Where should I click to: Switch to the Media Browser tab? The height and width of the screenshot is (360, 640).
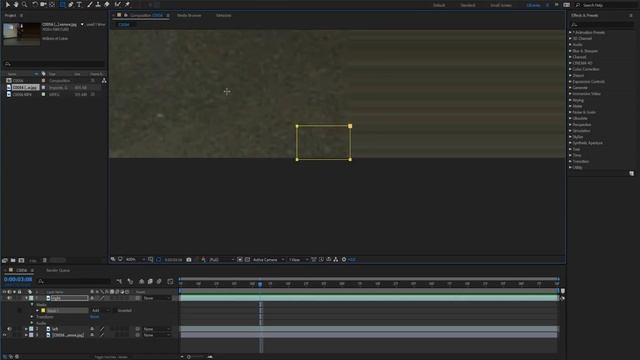[189, 16]
